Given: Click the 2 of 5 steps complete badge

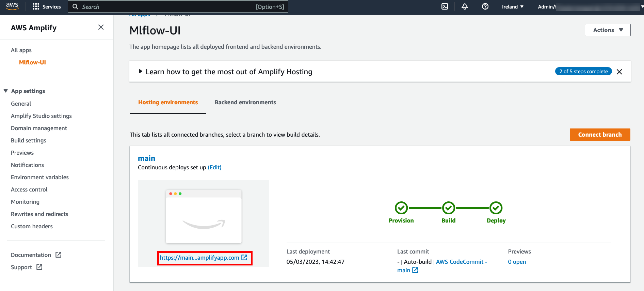Looking at the screenshot, I should click(x=583, y=72).
